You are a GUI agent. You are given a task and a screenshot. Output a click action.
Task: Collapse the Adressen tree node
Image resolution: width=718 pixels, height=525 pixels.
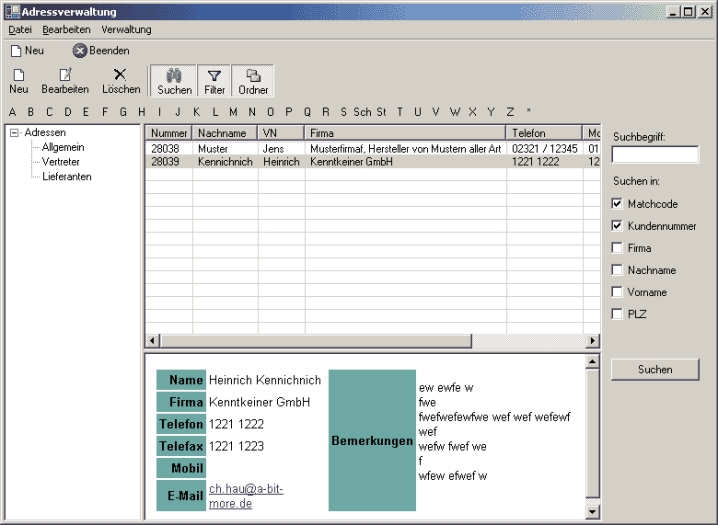[14, 133]
